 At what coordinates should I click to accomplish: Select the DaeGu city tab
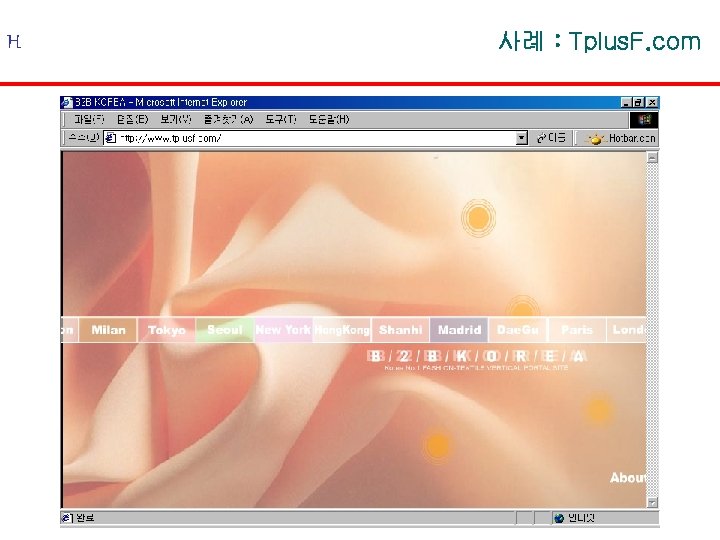click(518, 330)
